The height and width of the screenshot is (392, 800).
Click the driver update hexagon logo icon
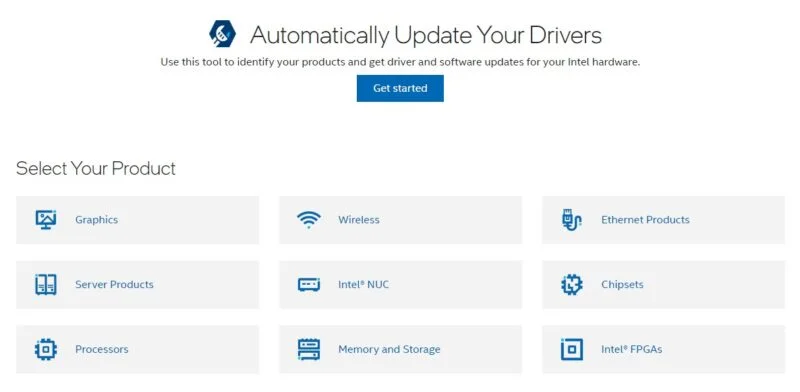222,34
